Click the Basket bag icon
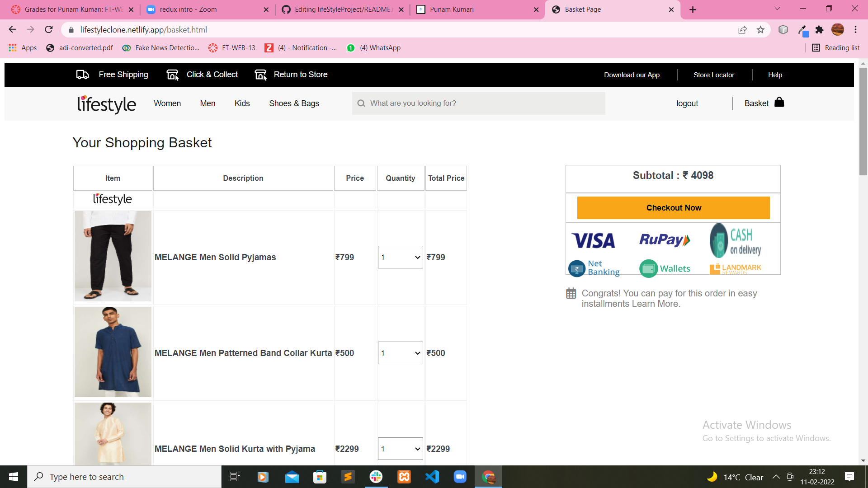This screenshot has width=868, height=488. 779,103
